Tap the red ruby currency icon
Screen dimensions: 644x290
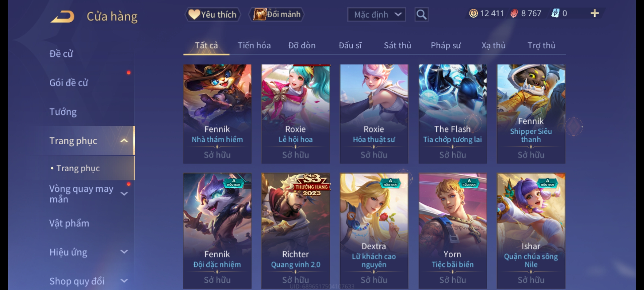pos(514,13)
